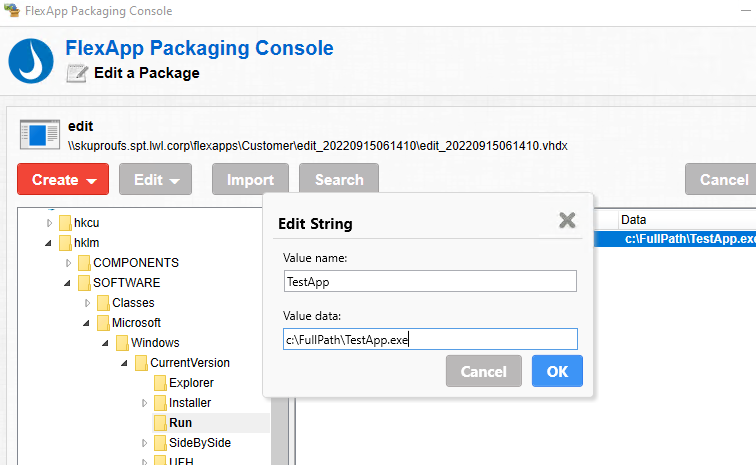
Task: Collapse the hklm tree node
Action: click(x=48, y=243)
